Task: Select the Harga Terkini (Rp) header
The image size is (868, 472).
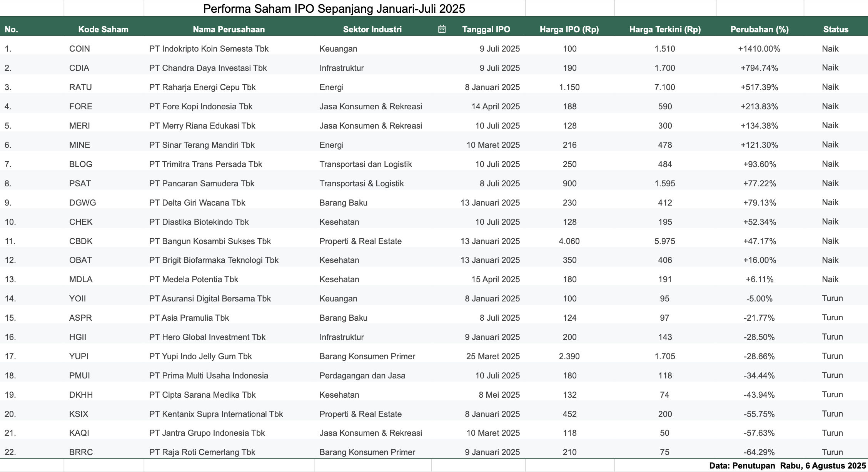Action: pyautogui.click(x=665, y=29)
